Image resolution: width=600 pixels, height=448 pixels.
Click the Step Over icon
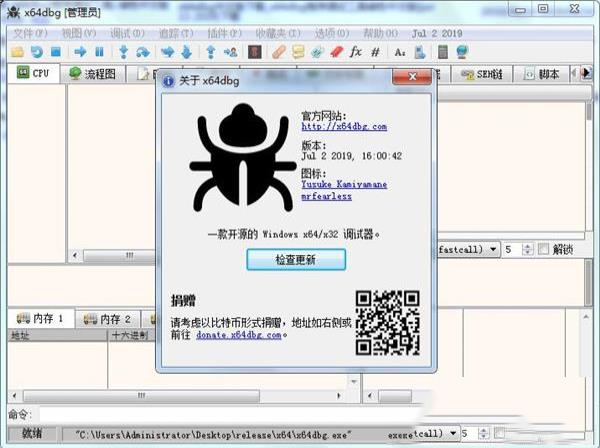[x=143, y=52]
